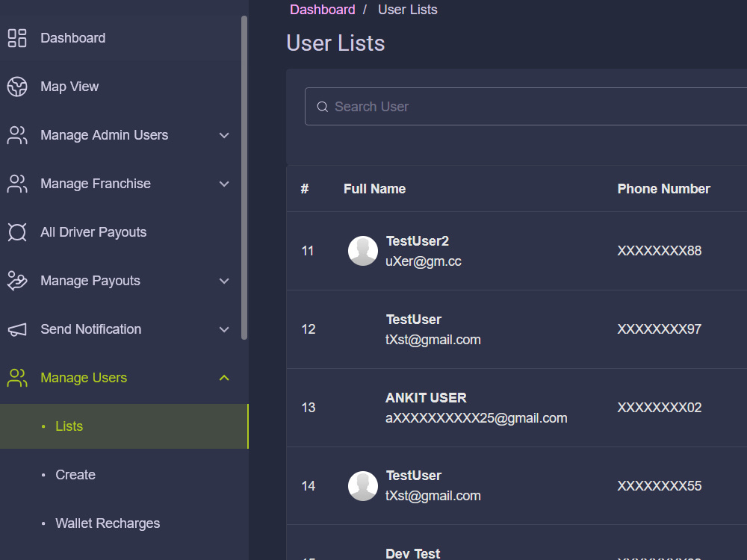Click row number 12

309,329
